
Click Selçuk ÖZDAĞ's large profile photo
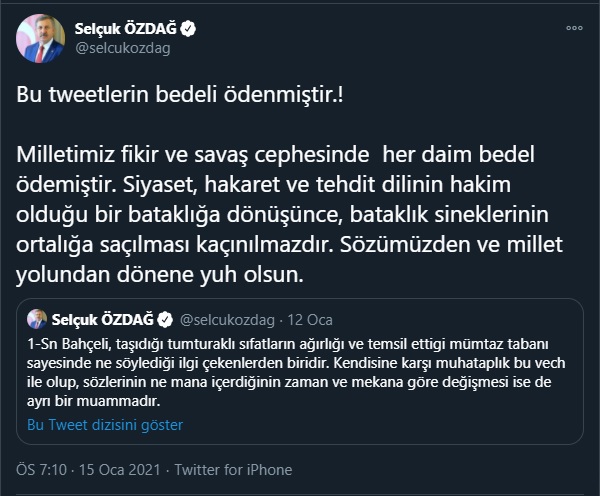[x=43, y=39]
